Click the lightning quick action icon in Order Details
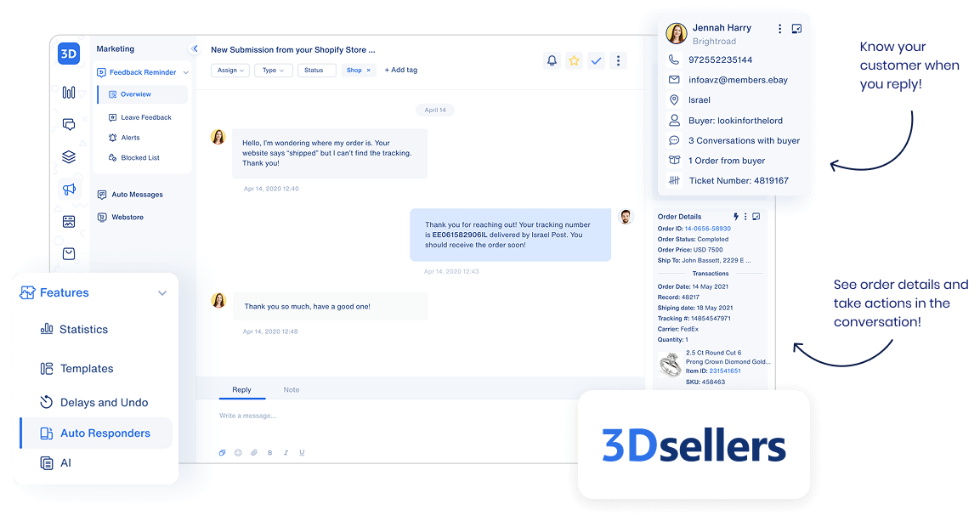The width and height of the screenshot is (980, 521). pyautogui.click(x=735, y=217)
